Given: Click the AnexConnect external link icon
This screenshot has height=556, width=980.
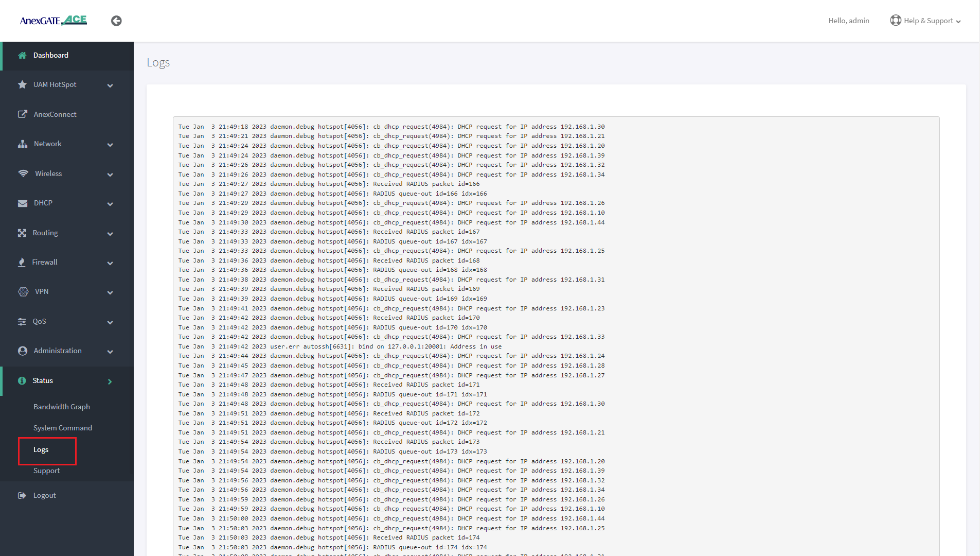Looking at the screenshot, I should coord(22,114).
